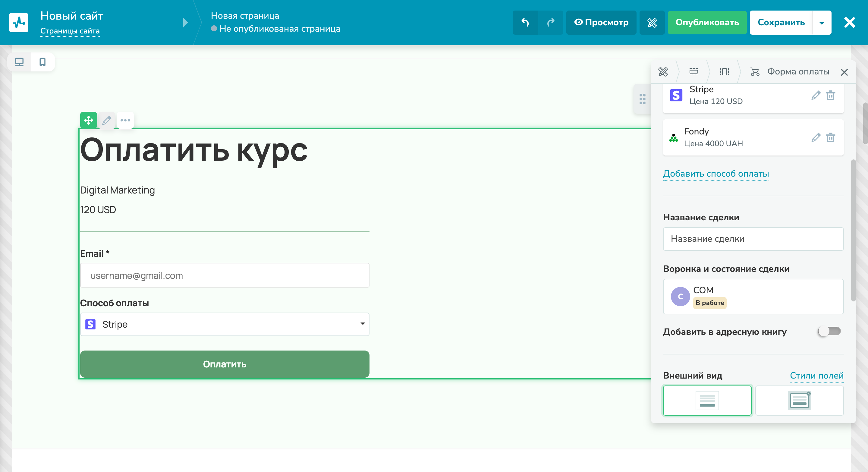Viewport: 868px width, 472px height.
Task: Switch to mobile view mode
Action: coord(43,62)
